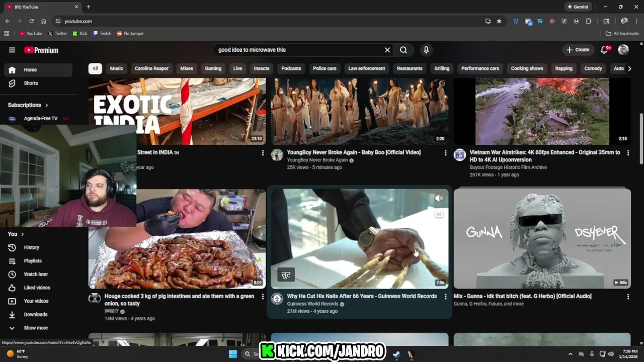Open the Guinness World Records channel avatar
This screenshot has height=362, width=644.
277,299
